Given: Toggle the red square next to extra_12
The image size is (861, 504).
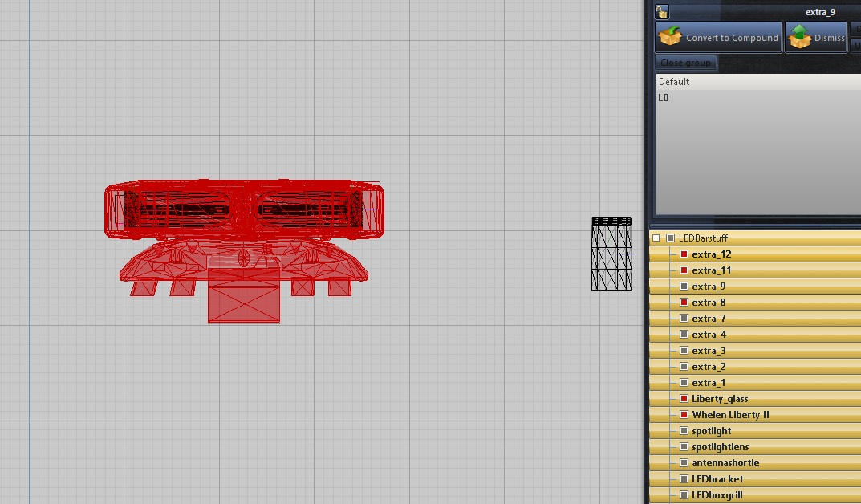Looking at the screenshot, I should [x=684, y=254].
